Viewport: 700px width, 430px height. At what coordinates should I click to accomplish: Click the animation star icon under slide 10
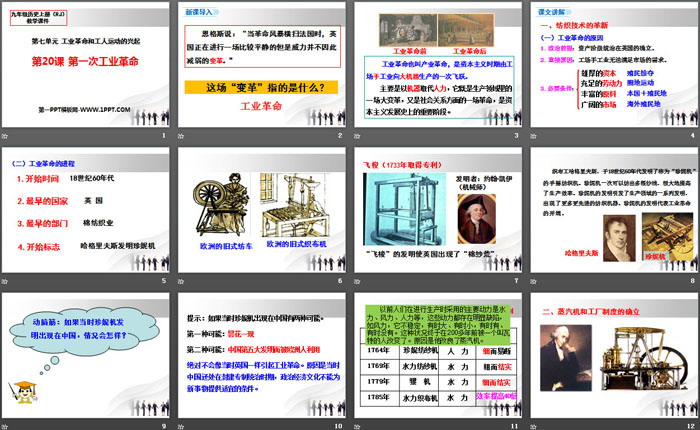(x=181, y=426)
